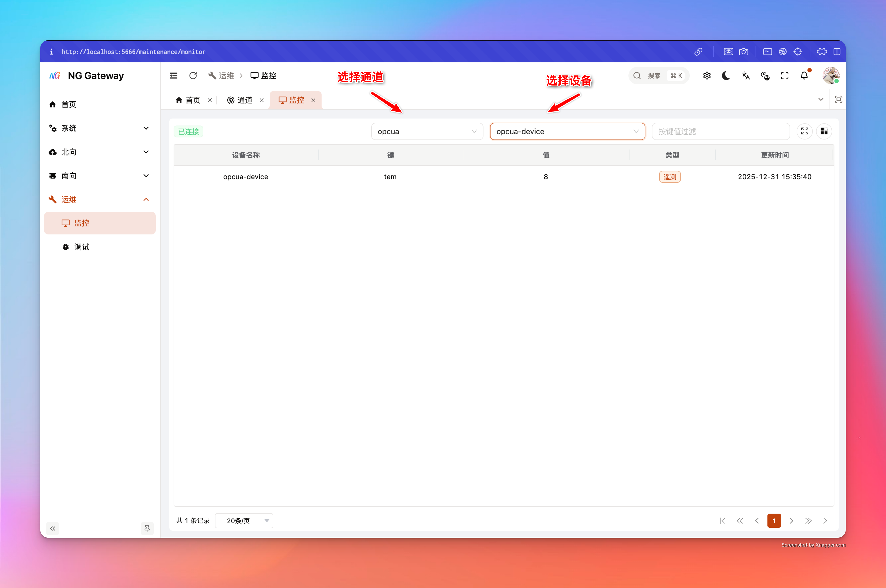Click the 运维 breadcrumb link

tap(226, 76)
